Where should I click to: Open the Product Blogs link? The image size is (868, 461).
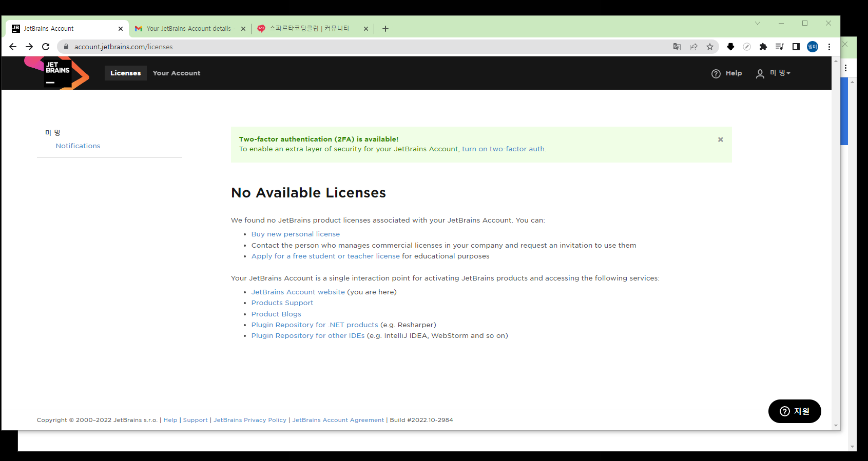[x=276, y=314]
